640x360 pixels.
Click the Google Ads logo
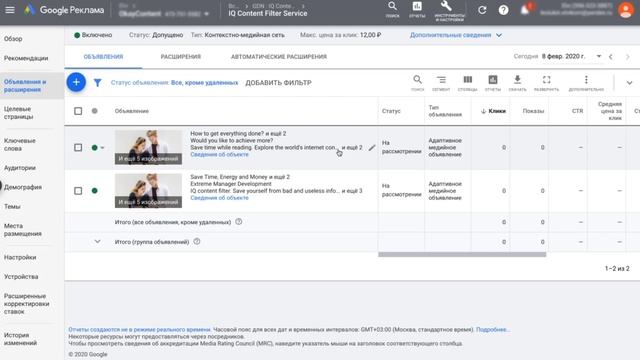[29, 10]
